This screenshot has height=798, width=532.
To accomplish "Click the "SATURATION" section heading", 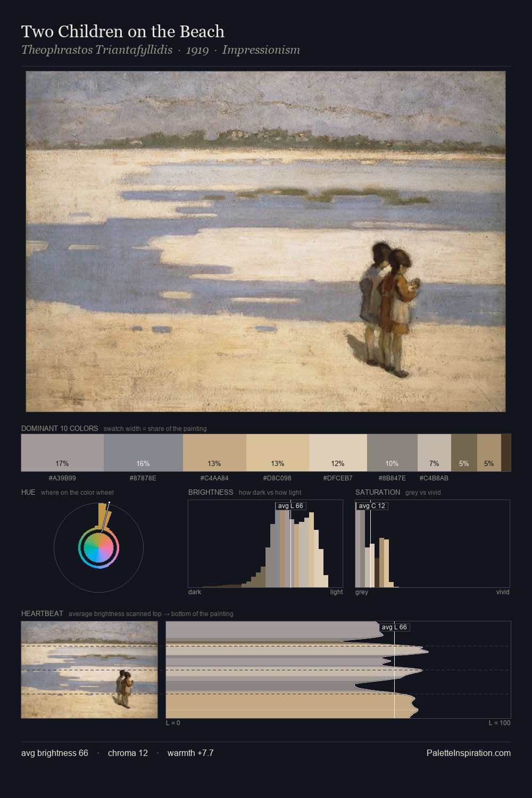I will point(378,492).
